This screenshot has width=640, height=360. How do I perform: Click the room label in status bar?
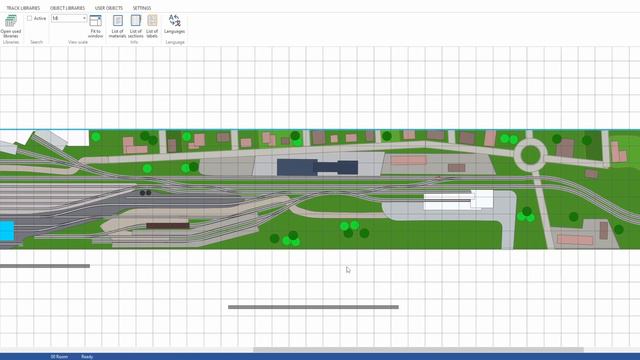point(60,357)
